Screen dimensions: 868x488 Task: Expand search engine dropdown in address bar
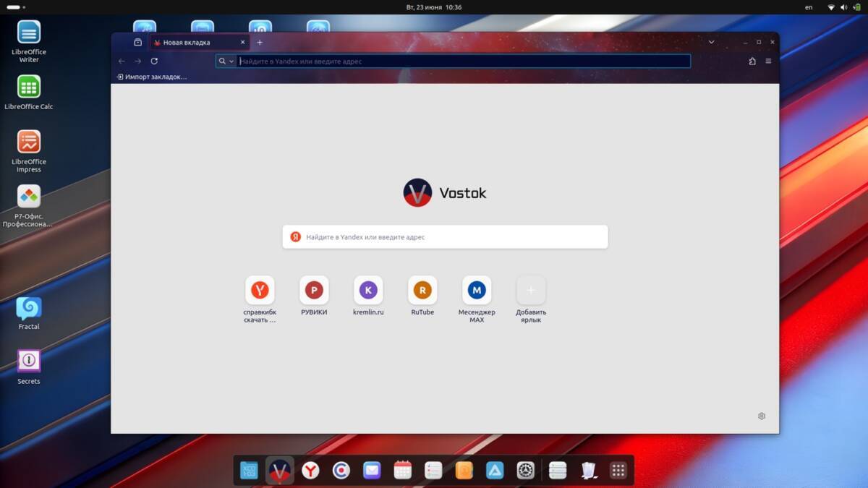coord(226,61)
